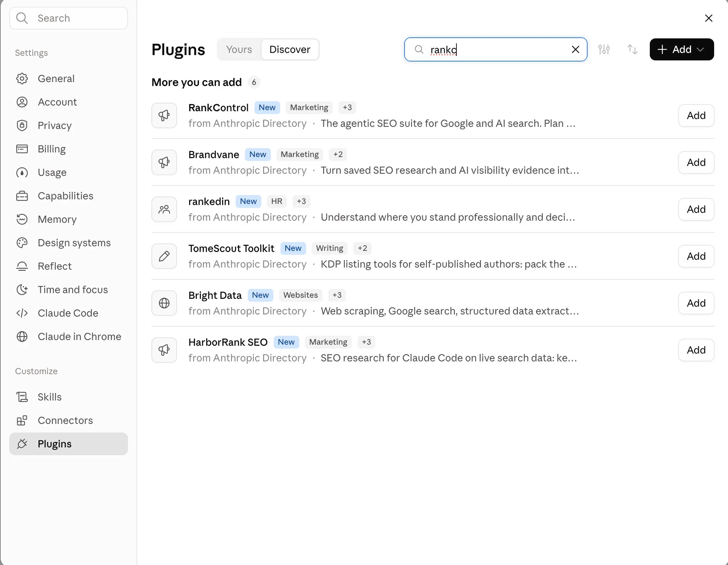
Task: Clear the plugin search text
Action: [576, 49]
